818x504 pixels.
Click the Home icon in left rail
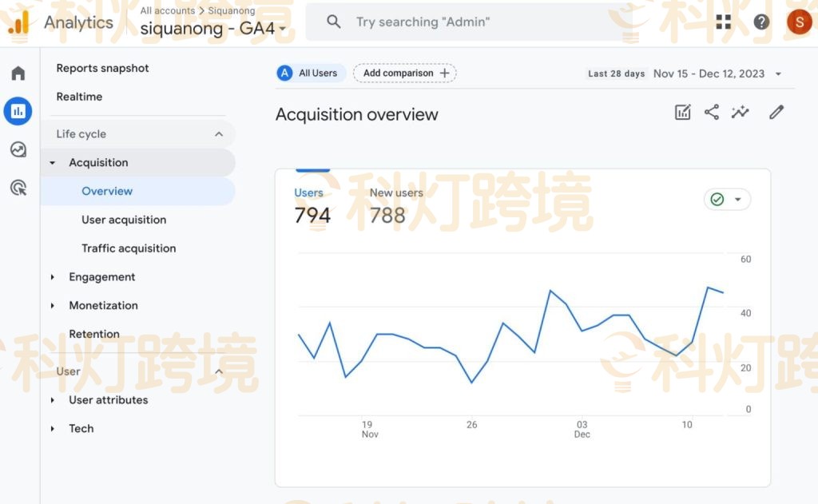coord(18,73)
